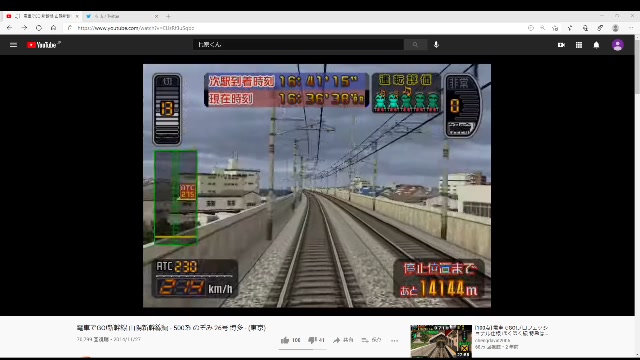This screenshot has width=640, height=360.
Task: Switch to the Twitter browser tab
Action: [121, 16]
